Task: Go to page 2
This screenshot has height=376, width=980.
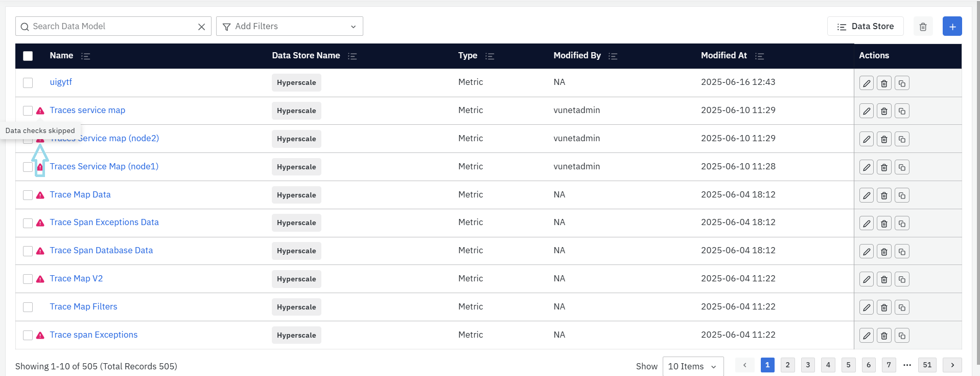Action: pos(787,365)
